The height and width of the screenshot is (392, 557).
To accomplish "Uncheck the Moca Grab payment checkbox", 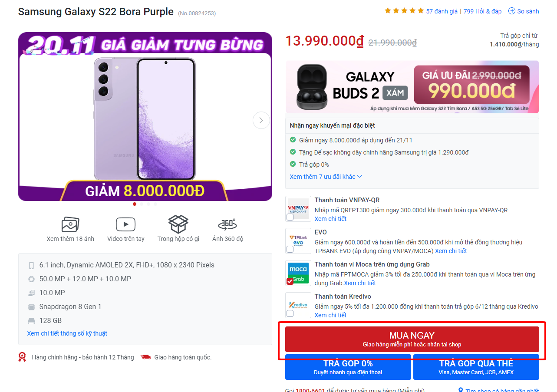I will point(290,281).
